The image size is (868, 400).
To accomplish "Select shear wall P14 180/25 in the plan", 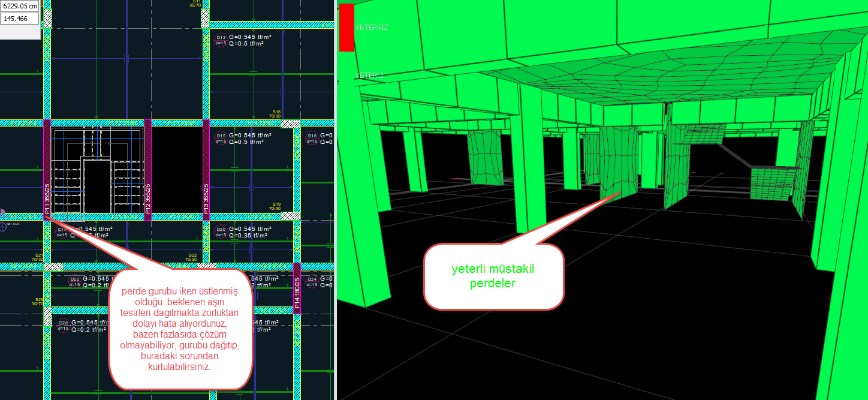I will 297,288.
